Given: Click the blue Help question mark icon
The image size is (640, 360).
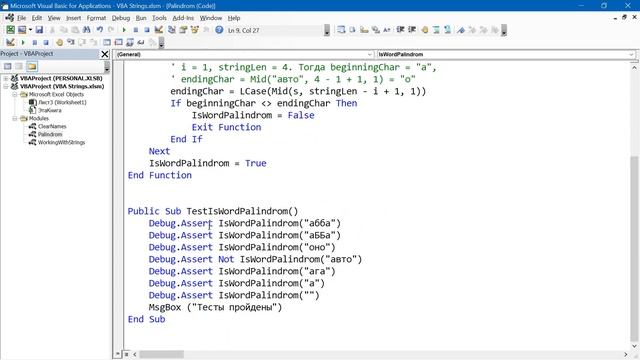Looking at the screenshot, I should [x=219, y=30].
